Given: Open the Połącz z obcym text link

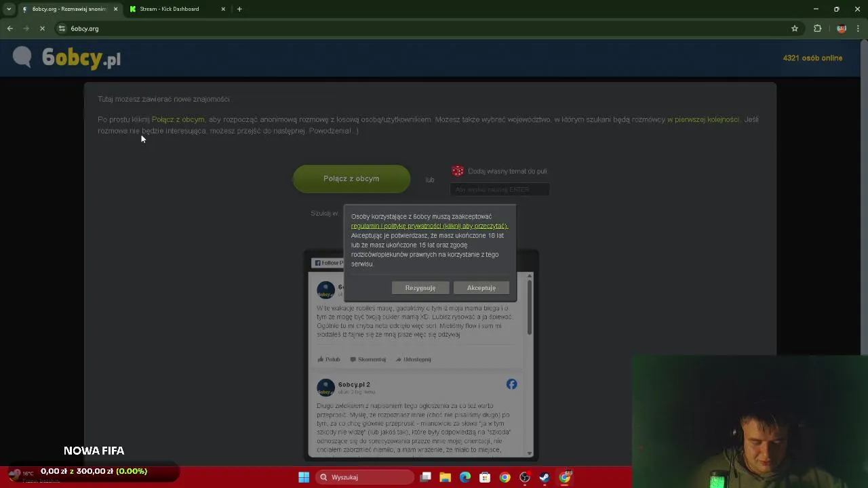Looking at the screenshot, I should point(178,119).
